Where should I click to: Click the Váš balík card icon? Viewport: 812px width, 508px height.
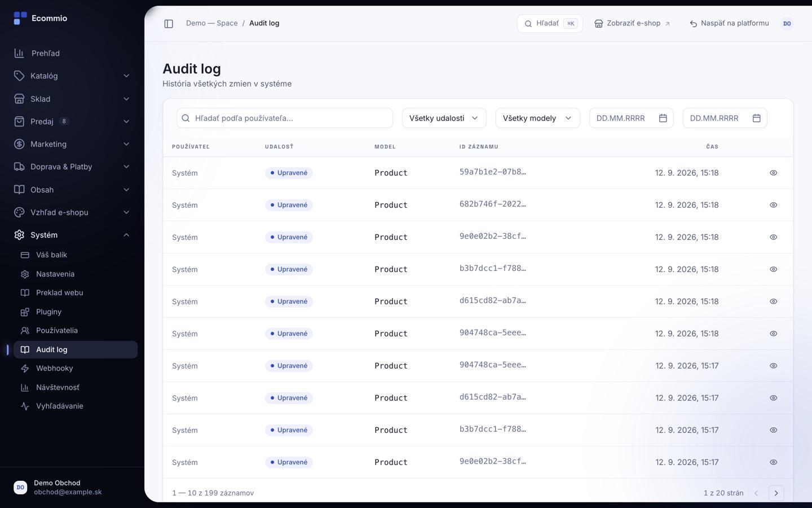coord(25,255)
